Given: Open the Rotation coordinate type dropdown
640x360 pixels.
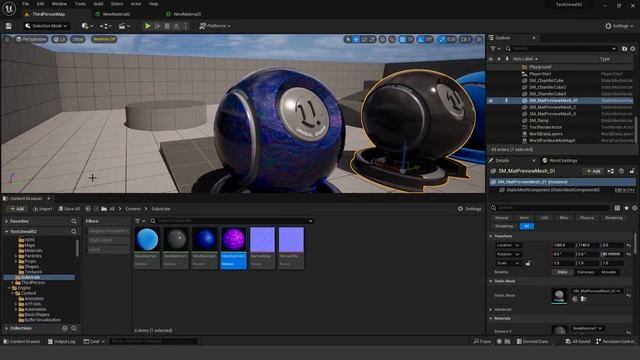Looking at the screenshot, I should (x=508, y=254).
